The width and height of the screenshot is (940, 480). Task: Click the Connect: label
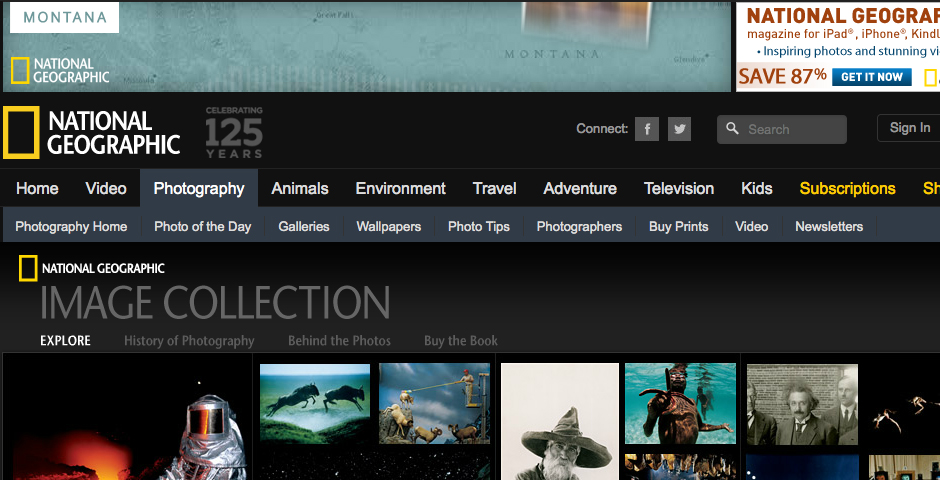(602, 129)
